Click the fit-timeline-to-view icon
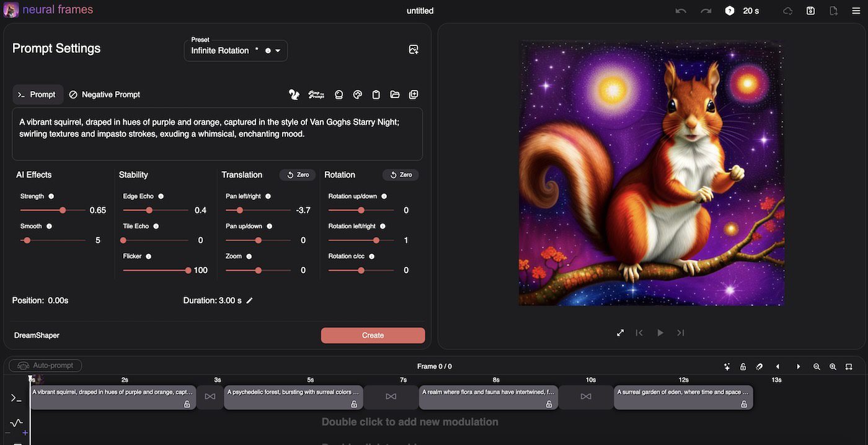Image resolution: width=868 pixels, height=445 pixels. point(848,366)
